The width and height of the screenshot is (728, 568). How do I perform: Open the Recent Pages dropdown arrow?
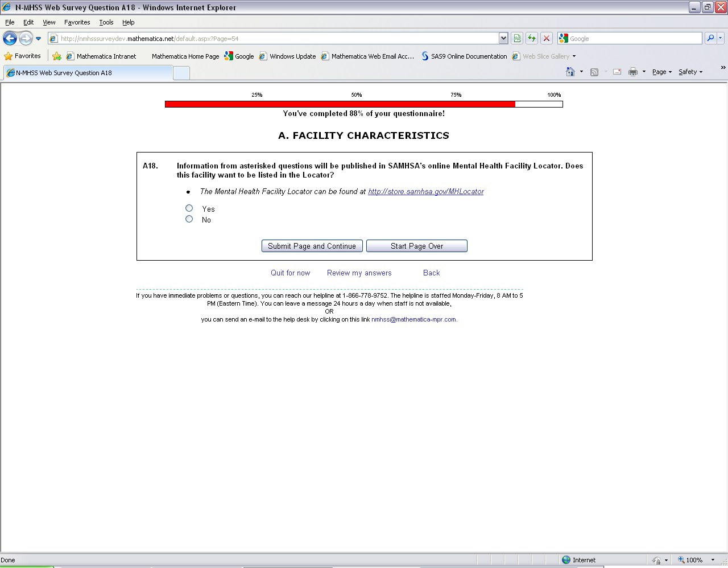click(38, 39)
